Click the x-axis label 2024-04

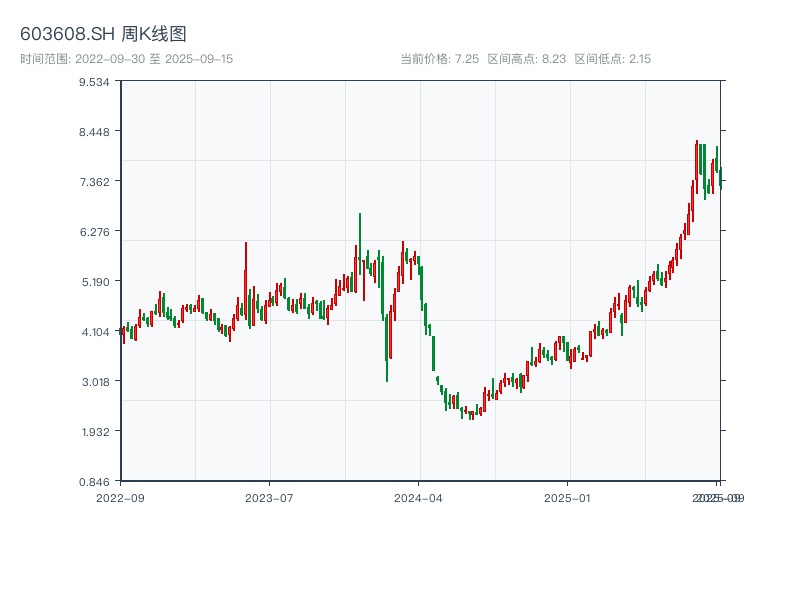(x=418, y=498)
